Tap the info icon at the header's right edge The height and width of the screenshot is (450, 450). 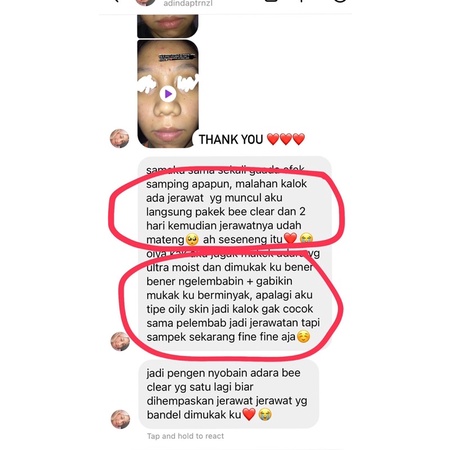(x=340, y=1)
